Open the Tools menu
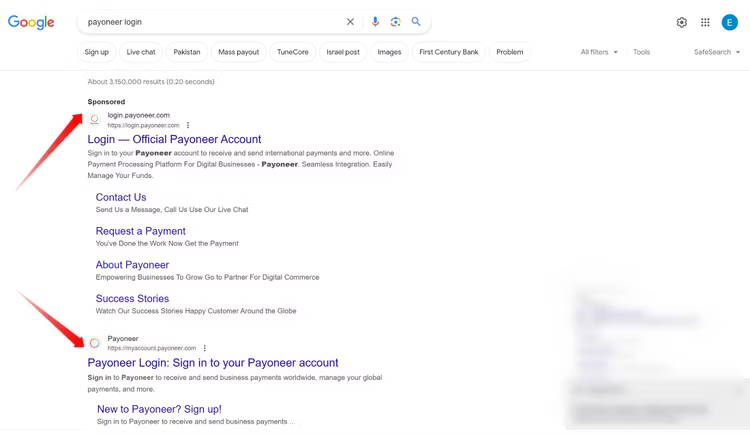 point(641,52)
